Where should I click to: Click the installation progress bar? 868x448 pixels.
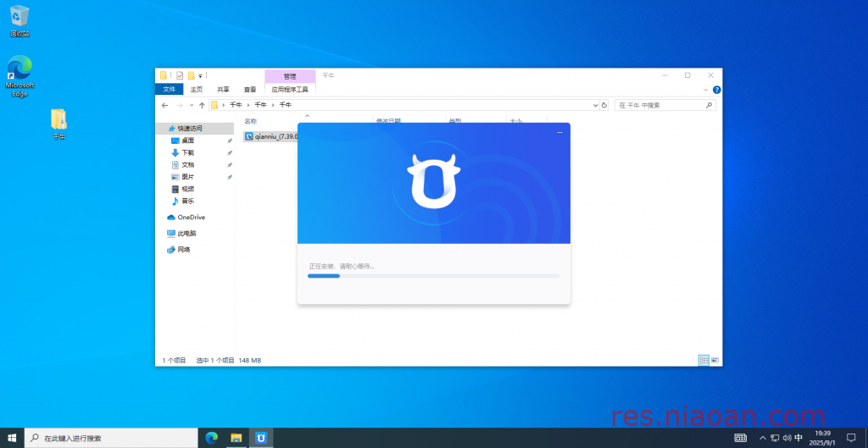(433, 275)
